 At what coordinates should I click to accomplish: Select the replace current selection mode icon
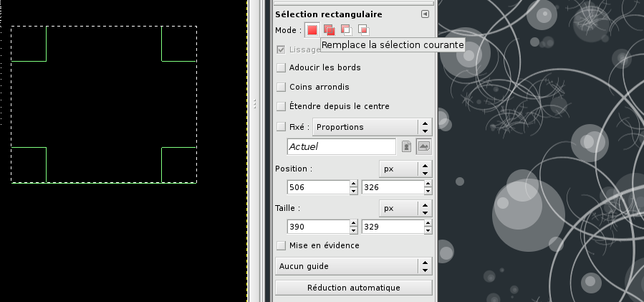(x=312, y=30)
